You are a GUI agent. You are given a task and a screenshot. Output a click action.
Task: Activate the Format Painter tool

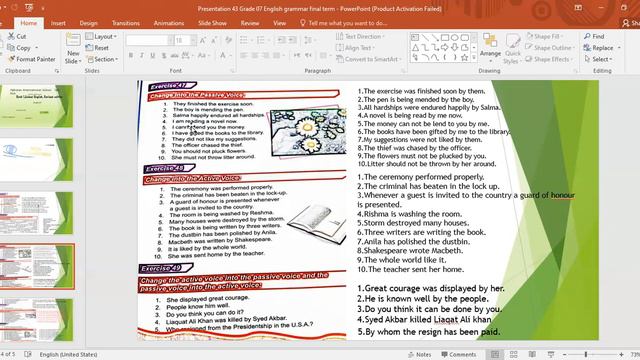[x=31, y=59]
